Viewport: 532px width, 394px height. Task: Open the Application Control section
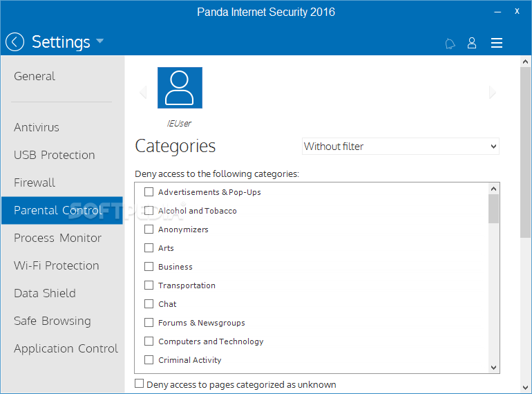[66, 348]
